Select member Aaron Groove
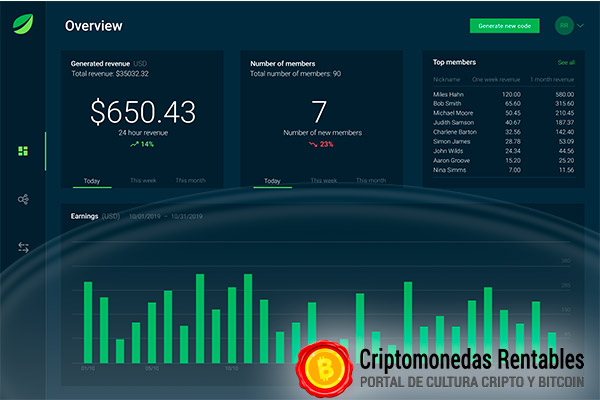The image size is (600, 400). pos(452,160)
